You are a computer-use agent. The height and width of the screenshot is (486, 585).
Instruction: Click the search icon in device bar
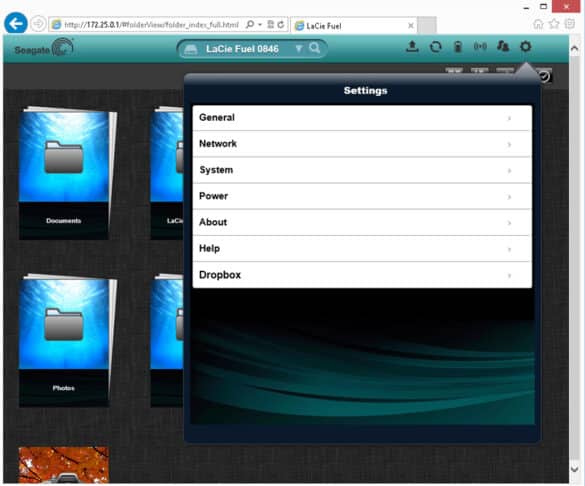315,48
